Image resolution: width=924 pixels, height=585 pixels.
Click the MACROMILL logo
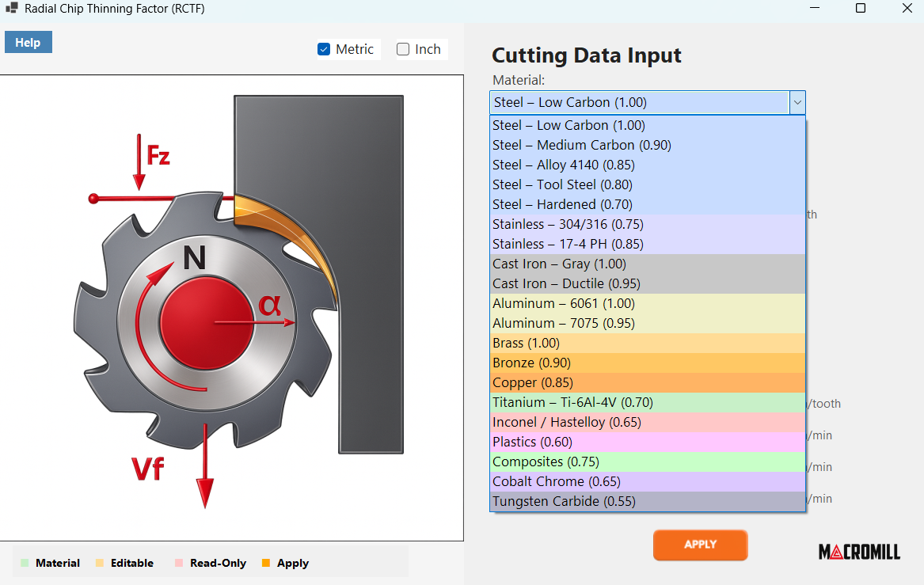click(x=859, y=552)
